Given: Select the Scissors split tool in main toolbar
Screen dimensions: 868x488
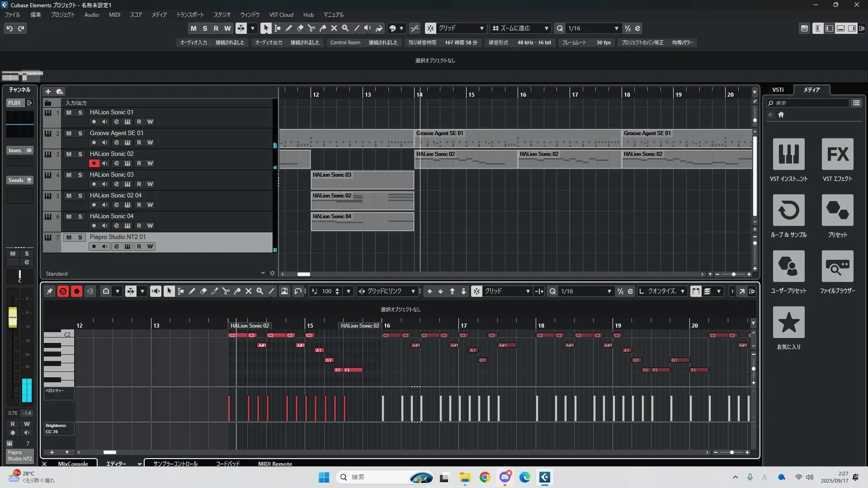Looking at the screenshot, I should point(311,28).
